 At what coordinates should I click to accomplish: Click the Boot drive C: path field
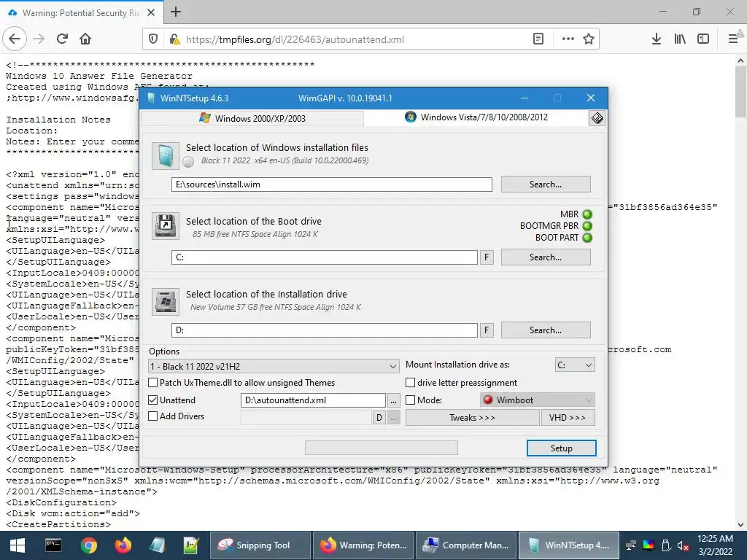tap(325, 257)
